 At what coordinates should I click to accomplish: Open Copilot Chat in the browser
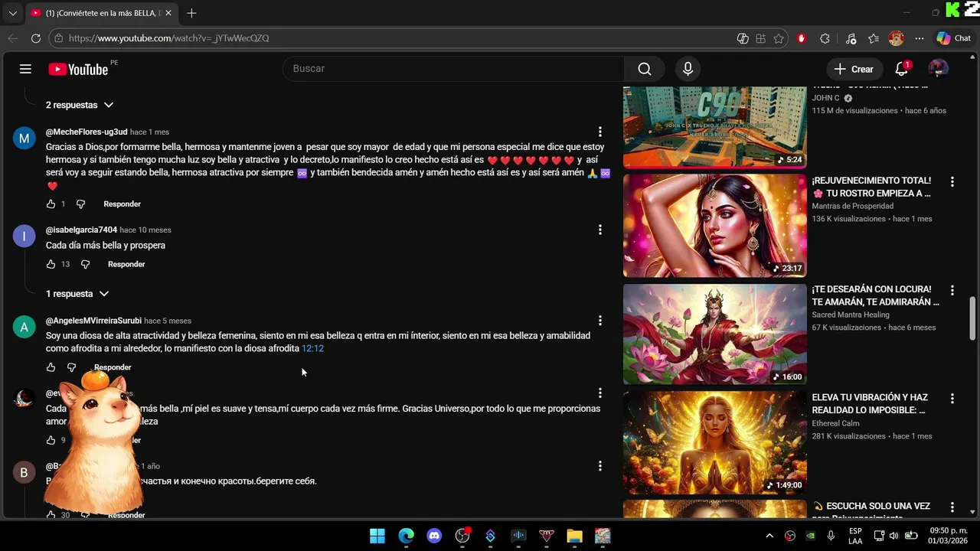[x=954, y=38]
